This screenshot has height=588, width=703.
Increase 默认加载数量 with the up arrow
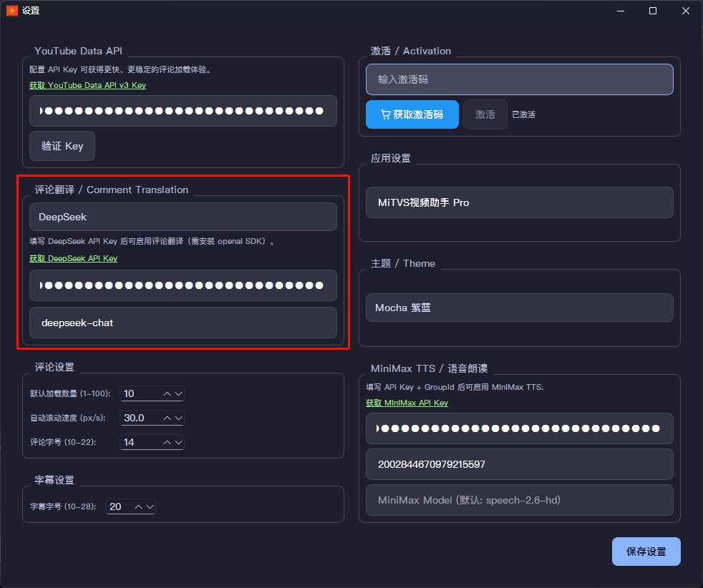point(167,393)
